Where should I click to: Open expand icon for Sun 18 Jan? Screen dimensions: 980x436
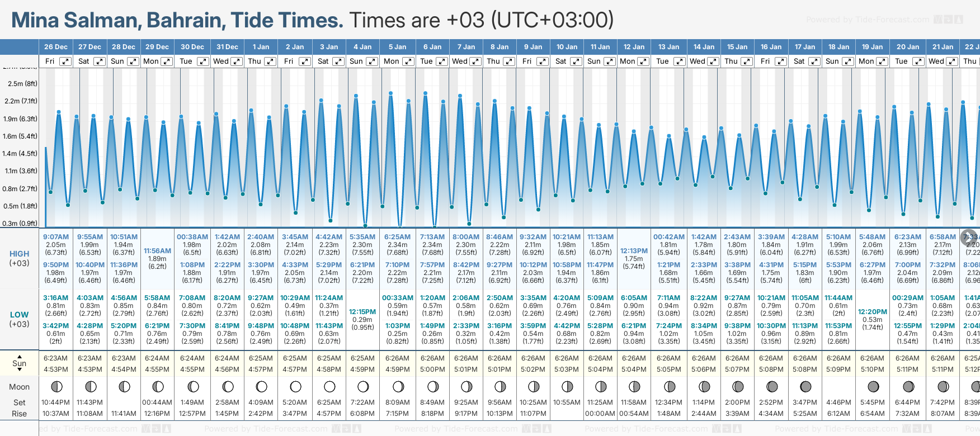point(848,61)
